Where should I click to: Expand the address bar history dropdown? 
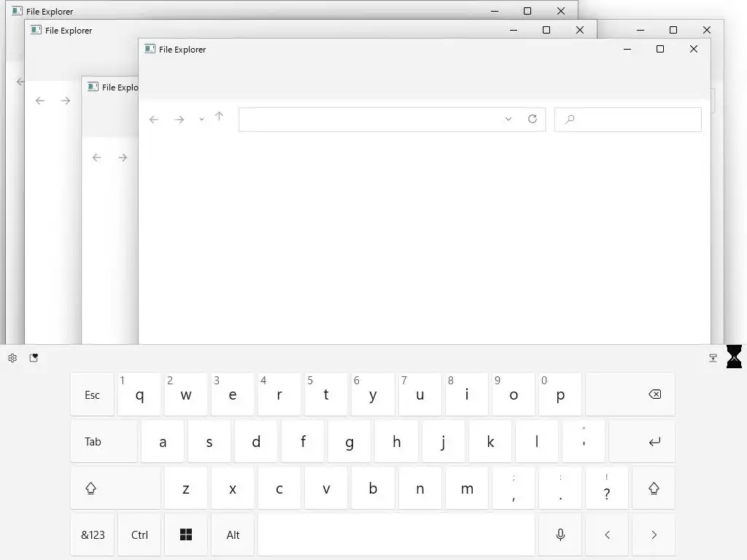click(x=508, y=119)
